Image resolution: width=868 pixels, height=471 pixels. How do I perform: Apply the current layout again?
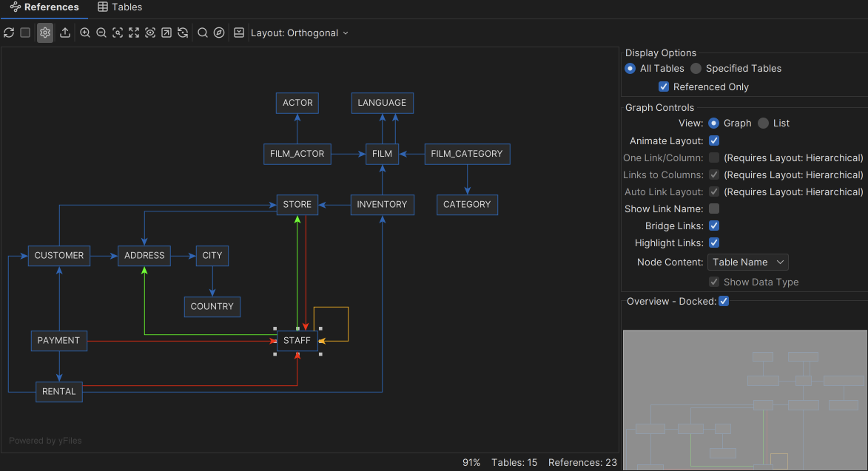tap(183, 33)
